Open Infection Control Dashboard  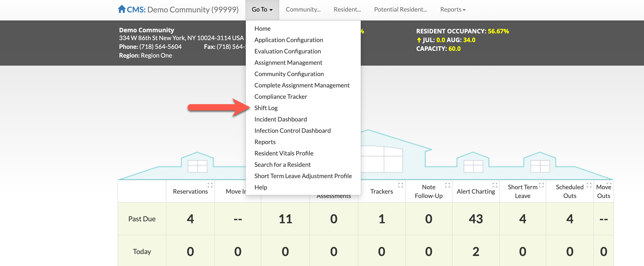pos(292,131)
